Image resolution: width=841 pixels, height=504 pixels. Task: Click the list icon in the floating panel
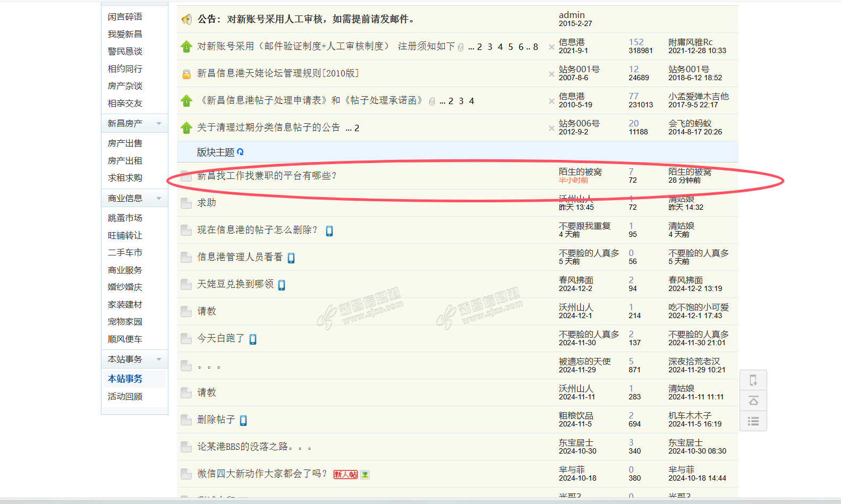pyautogui.click(x=753, y=421)
